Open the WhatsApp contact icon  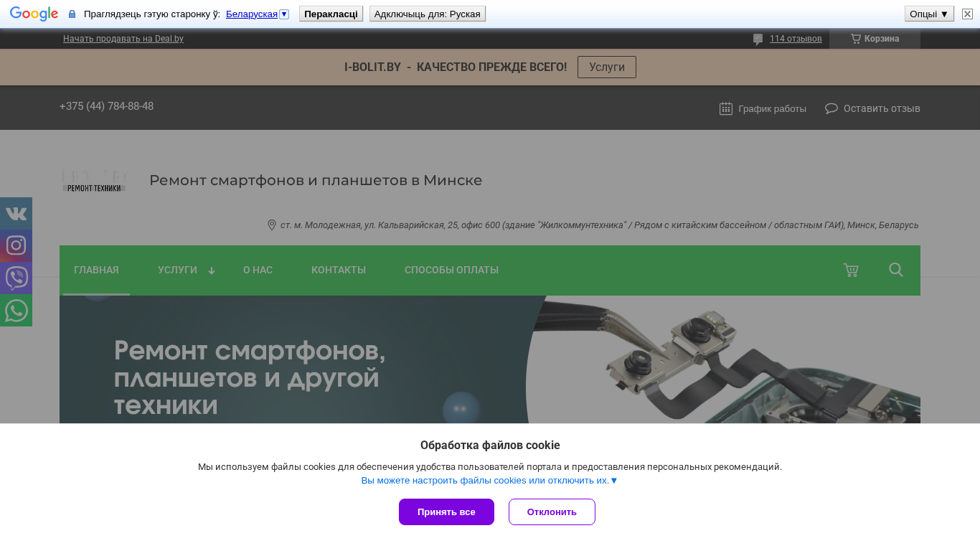pos(16,311)
